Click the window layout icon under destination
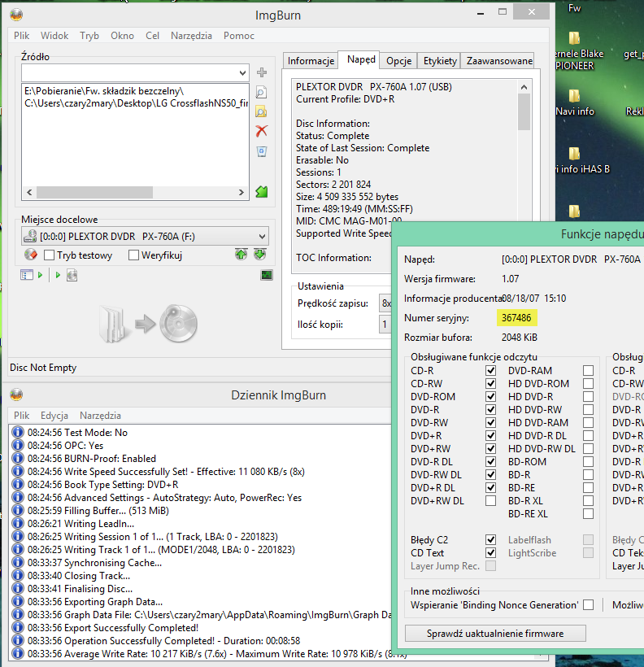 [x=26, y=275]
